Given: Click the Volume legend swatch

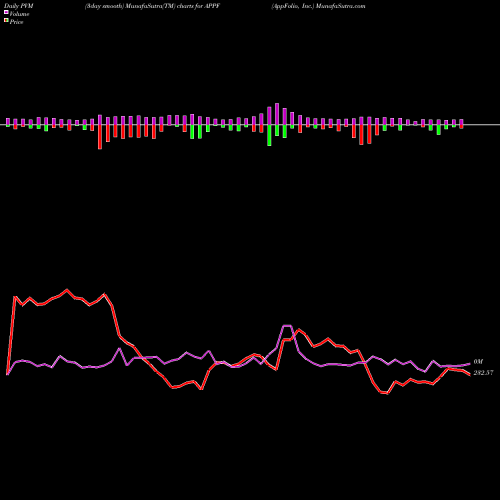Looking at the screenshot, I should click(x=6, y=13).
